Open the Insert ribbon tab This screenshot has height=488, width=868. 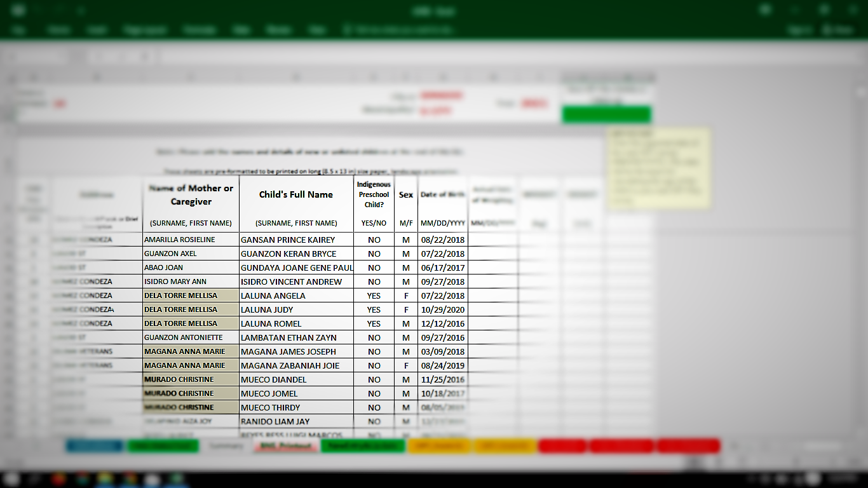click(x=97, y=30)
